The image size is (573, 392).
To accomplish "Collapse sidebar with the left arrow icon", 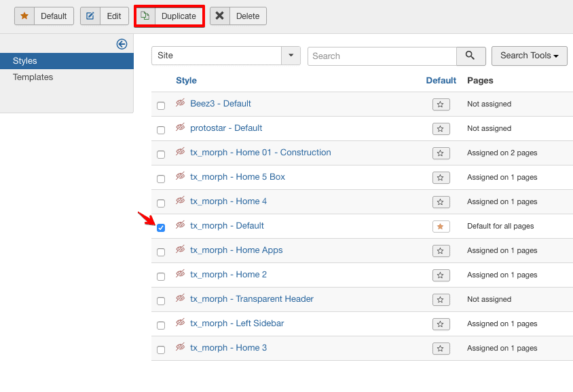I will coord(122,44).
